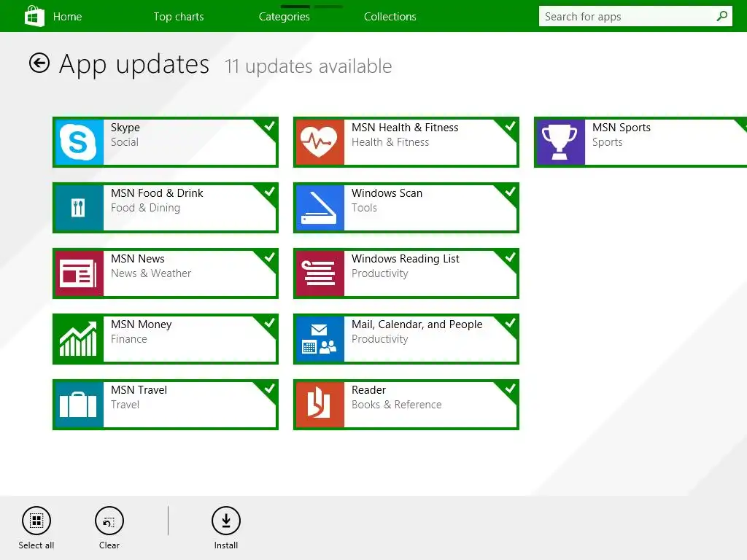Click the "App updates" heading
747x560 pixels.
[x=134, y=65]
